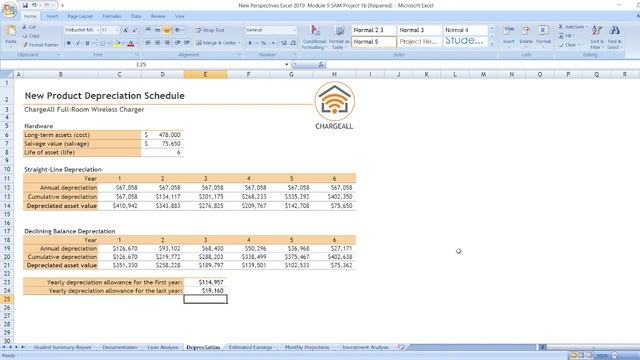640x360 pixels.
Task: Click Insert Function fx button
Action: (321, 64)
